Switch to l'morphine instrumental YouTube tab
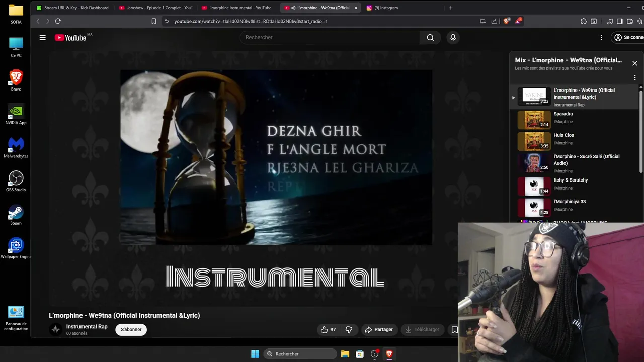 point(237,8)
